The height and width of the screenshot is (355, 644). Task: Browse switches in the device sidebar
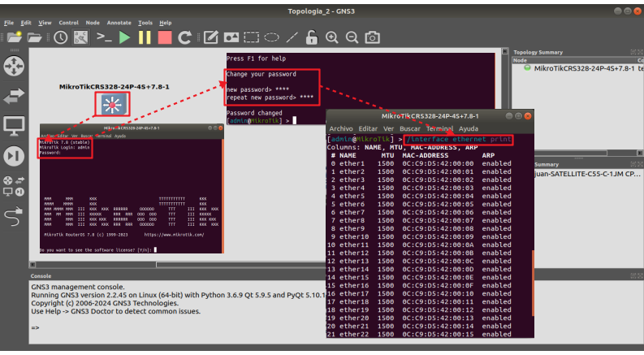point(14,96)
